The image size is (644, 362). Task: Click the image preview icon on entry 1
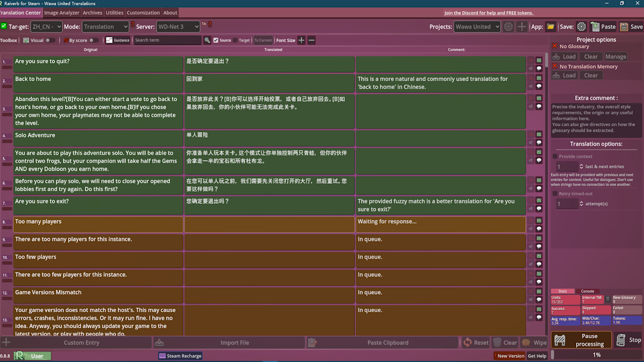(539, 60)
